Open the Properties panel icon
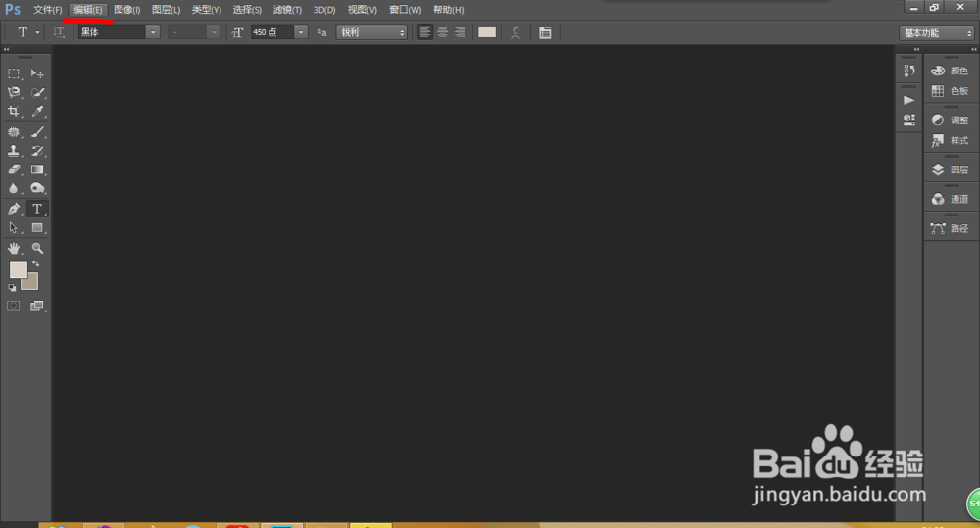The image size is (980, 528). click(908, 120)
